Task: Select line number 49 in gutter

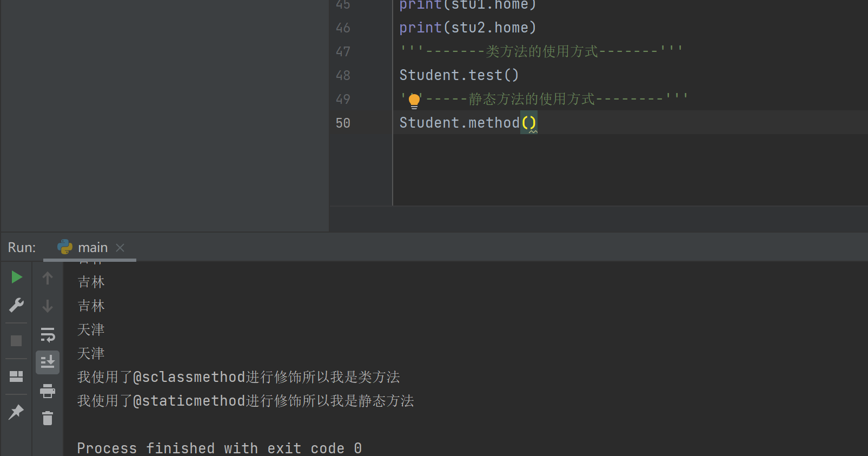Action: click(343, 99)
